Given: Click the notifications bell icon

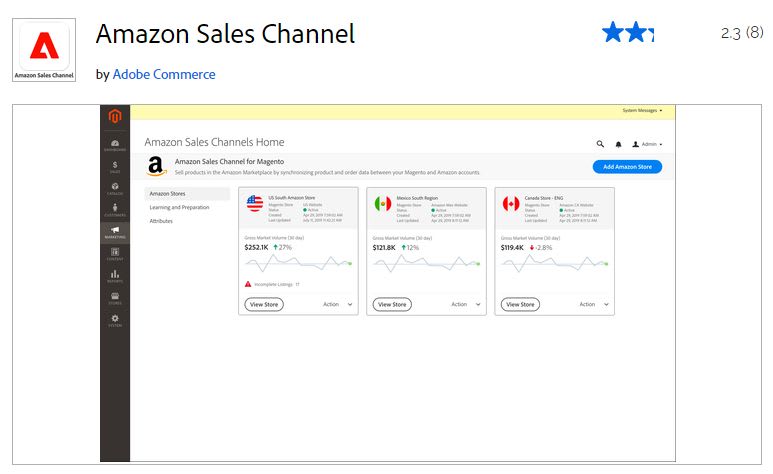Looking at the screenshot, I should [x=618, y=144].
